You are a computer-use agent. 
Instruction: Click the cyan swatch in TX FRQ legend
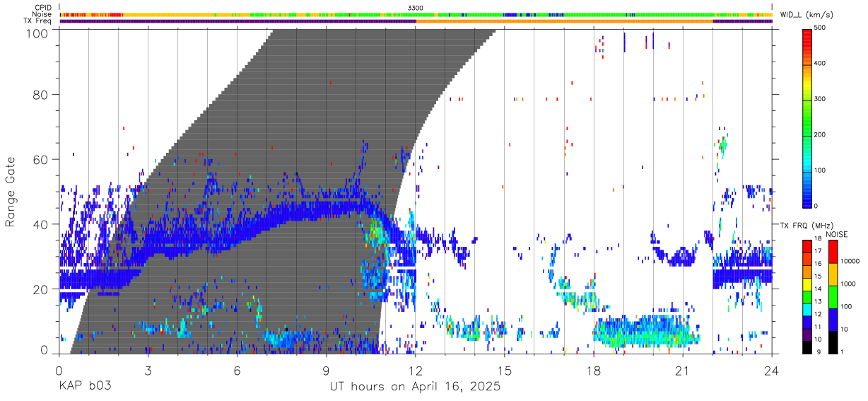pos(807,308)
